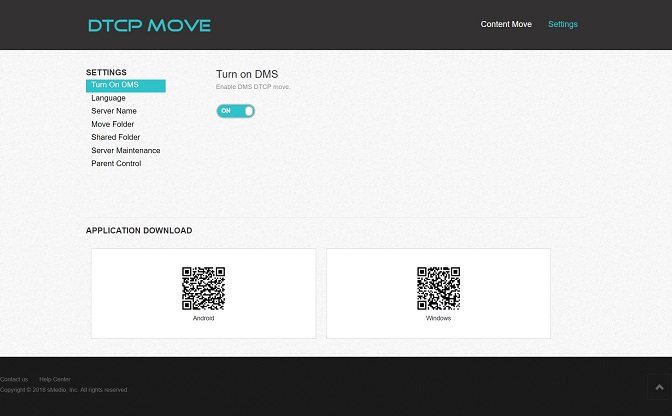Open the Android QR code image

pos(203,288)
